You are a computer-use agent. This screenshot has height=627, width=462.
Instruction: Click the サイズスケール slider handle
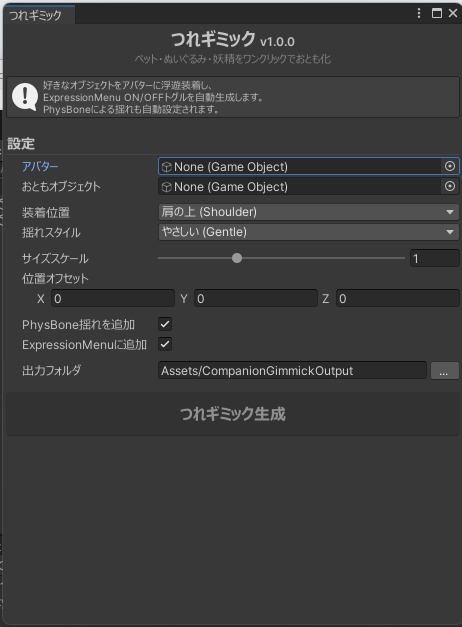click(237, 258)
